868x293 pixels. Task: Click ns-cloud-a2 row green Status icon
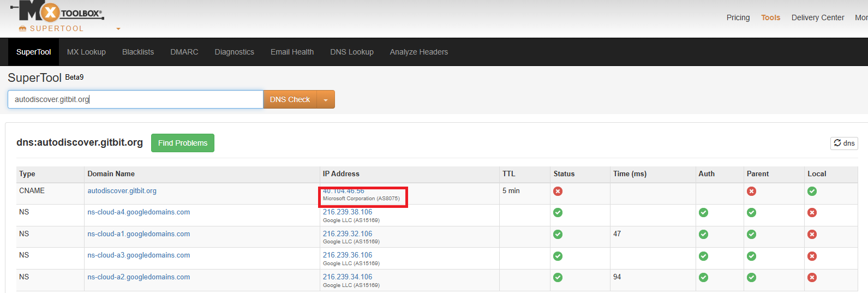point(558,277)
